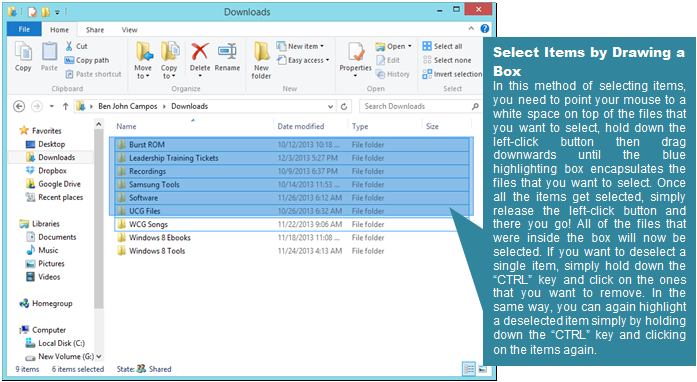Screen dimensions: 697x382
Task: Open the Copy to menu
Action: (x=169, y=60)
